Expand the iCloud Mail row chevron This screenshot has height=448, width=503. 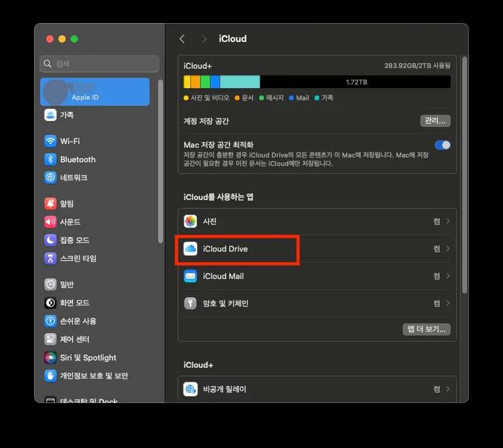click(448, 276)
